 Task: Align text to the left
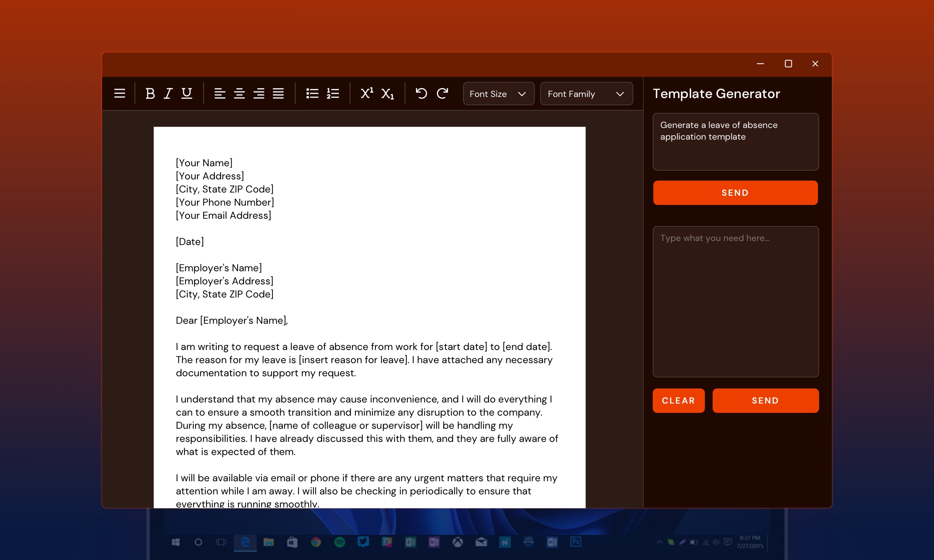click(x=220, y=93)
